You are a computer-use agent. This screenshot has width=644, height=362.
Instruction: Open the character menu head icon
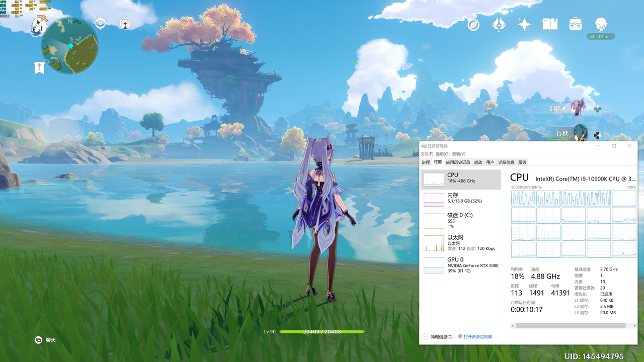(601, 24)
